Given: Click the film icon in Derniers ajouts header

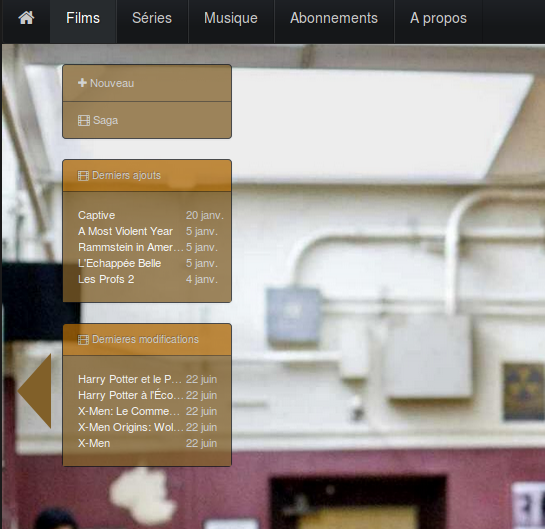Looking at the screenshot, I should point(83,176).
